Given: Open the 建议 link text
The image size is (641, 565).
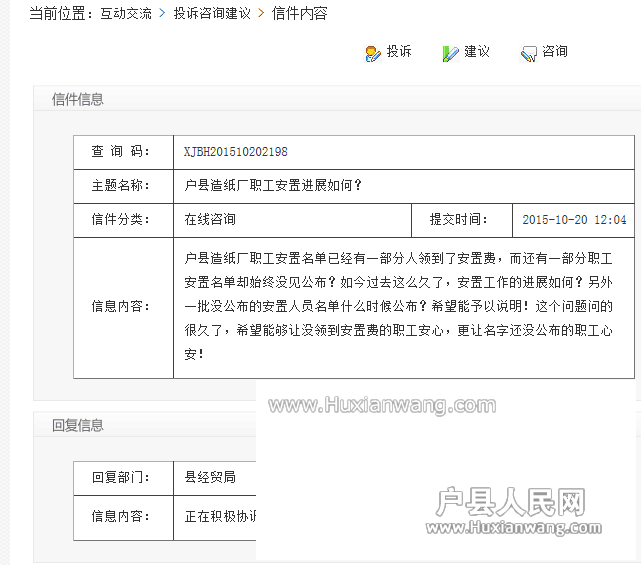Looking at the screenshot, I should [x=477, y=52].
